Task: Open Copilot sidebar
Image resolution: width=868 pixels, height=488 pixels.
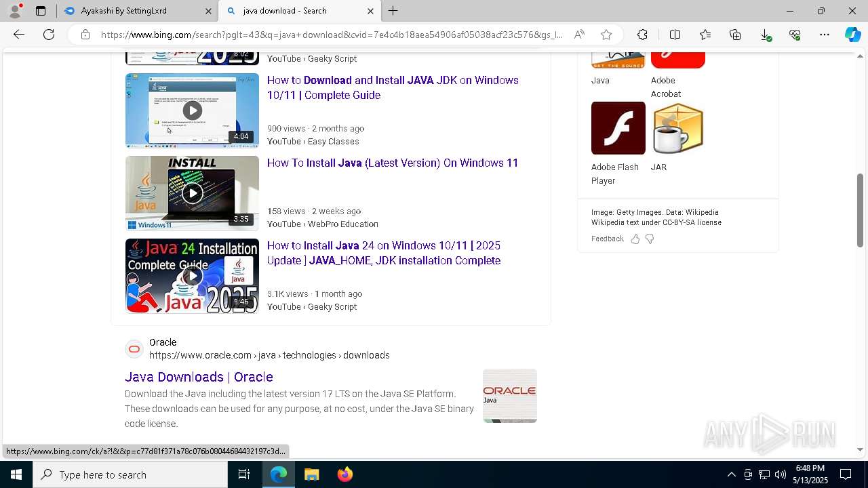Action: (852, 35)
